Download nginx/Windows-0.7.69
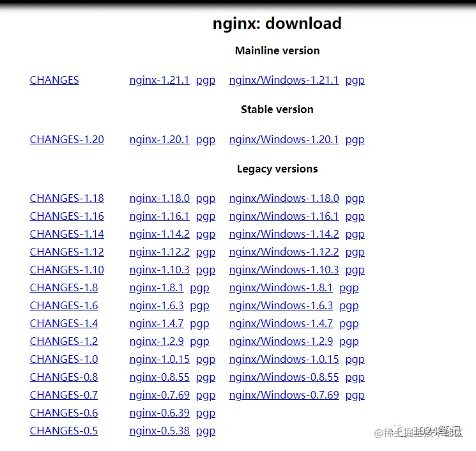 click(x=284, y=395)
